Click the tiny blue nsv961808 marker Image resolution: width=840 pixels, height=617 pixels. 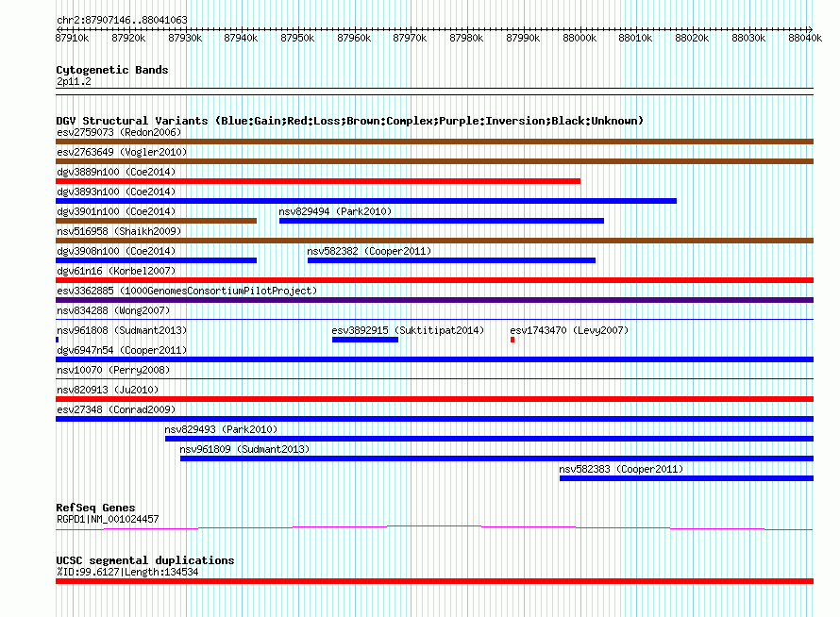click(x=58, y=340)
